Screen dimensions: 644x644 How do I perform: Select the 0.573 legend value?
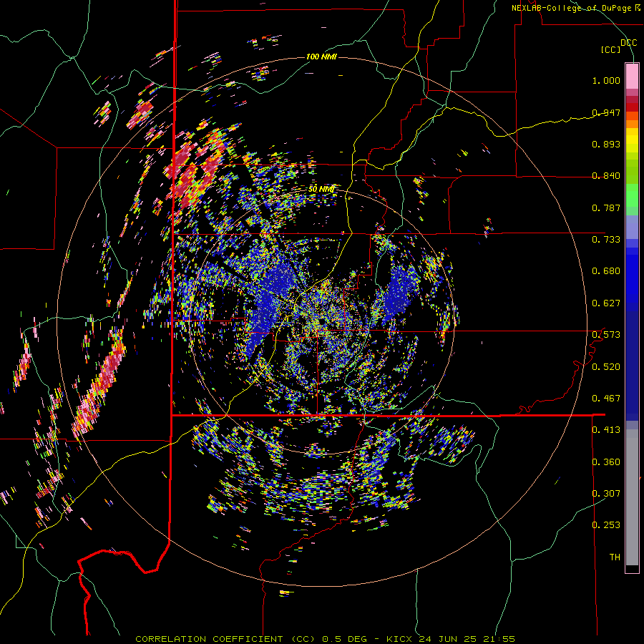click(x=606, y=335)
